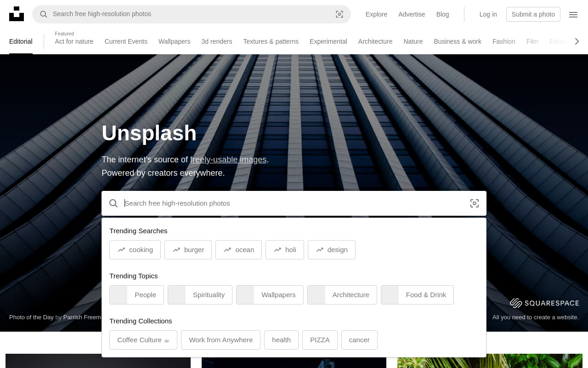
Task: Open the hamburger menu icon
Action: click(x=573, y=14)
